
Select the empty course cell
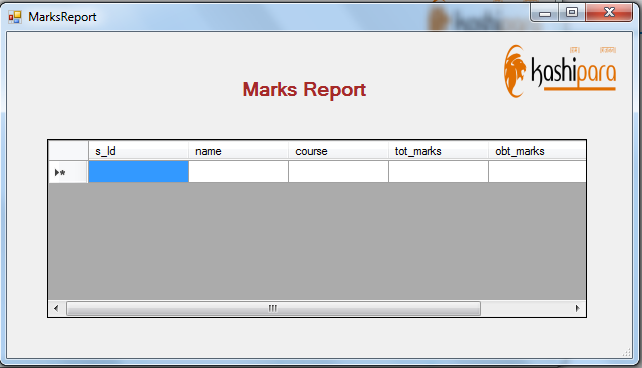tap(338, 172)
